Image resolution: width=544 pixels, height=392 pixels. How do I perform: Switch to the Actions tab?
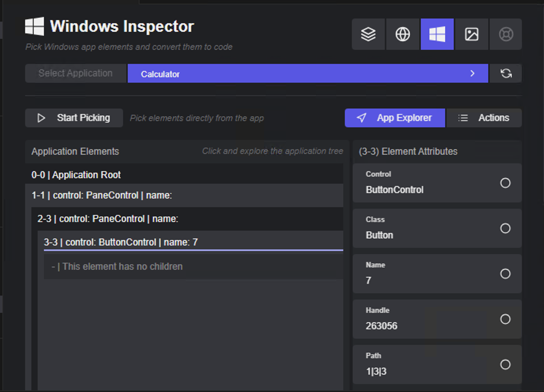484,118
